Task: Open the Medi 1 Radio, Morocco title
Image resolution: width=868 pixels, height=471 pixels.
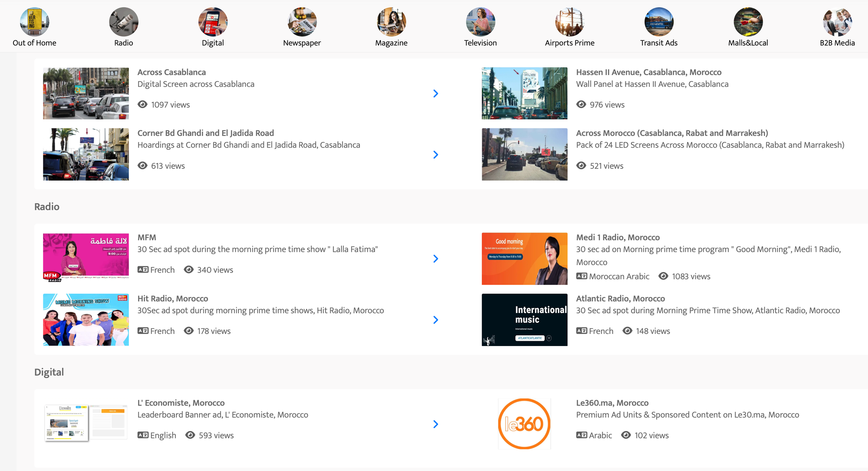Action: pyautogui.click(x=618, y=237)
